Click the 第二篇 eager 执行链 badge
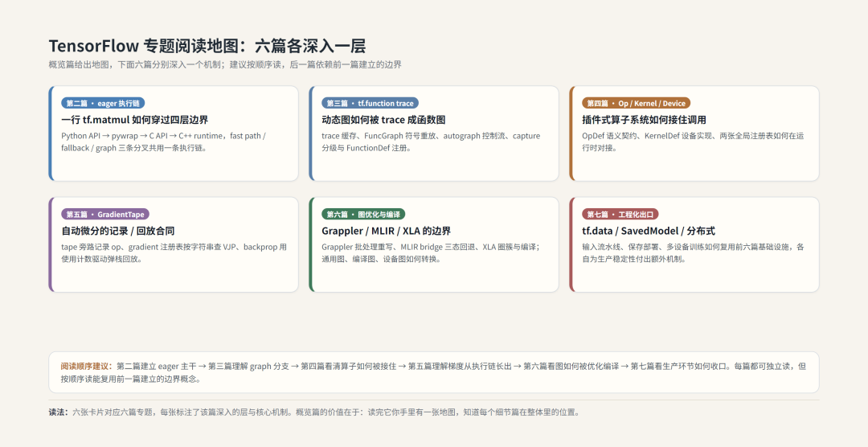The image size is (868, 447). click(x=103, y=103)
